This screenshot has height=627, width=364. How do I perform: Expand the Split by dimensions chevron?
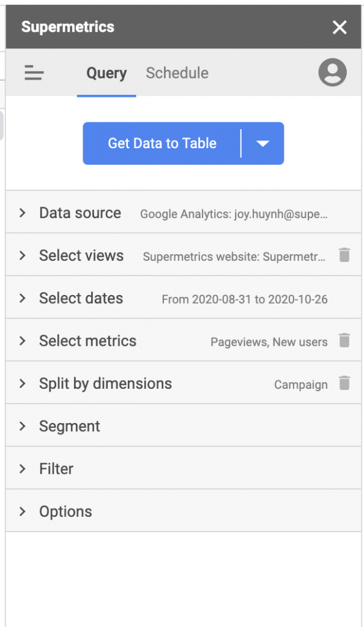[23, 383]
